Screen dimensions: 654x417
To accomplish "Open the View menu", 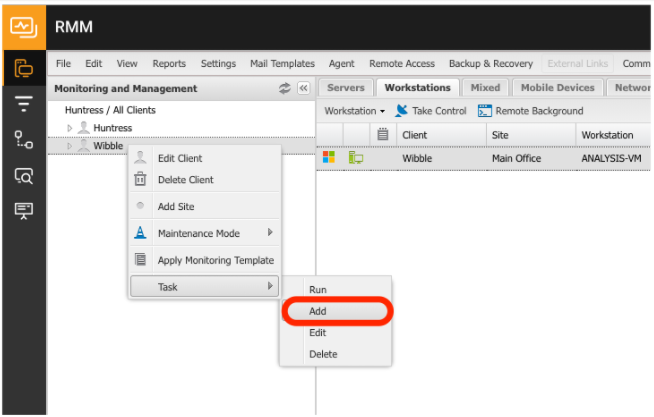I will [x=127, y=63].
